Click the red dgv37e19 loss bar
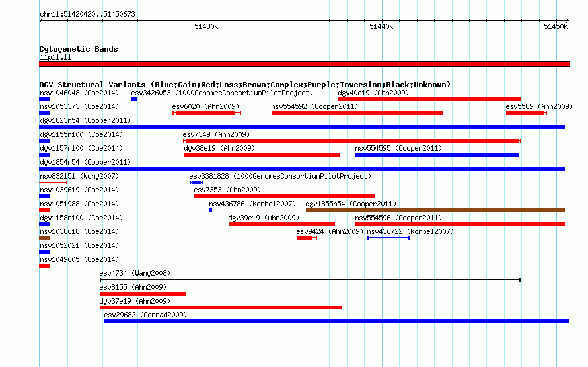This screenshot has width=588, height=367. pos(221,307)
